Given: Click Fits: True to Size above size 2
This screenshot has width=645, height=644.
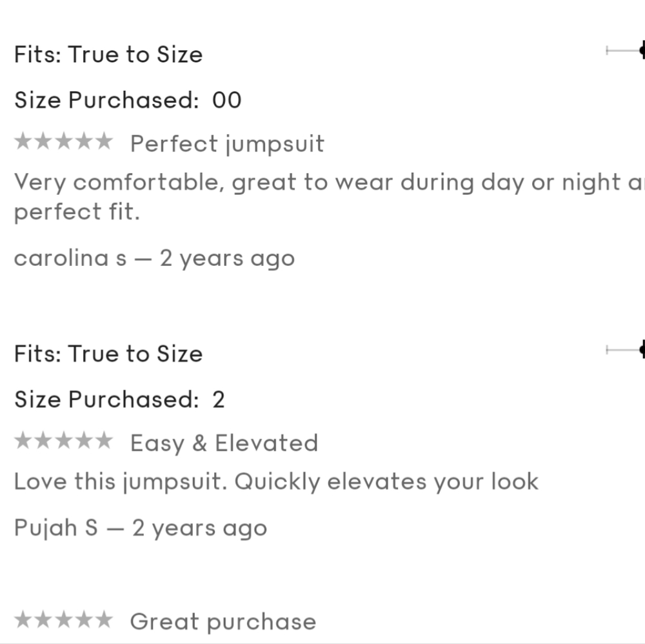Looking at the screenshot, I should [x=108, y=354].
